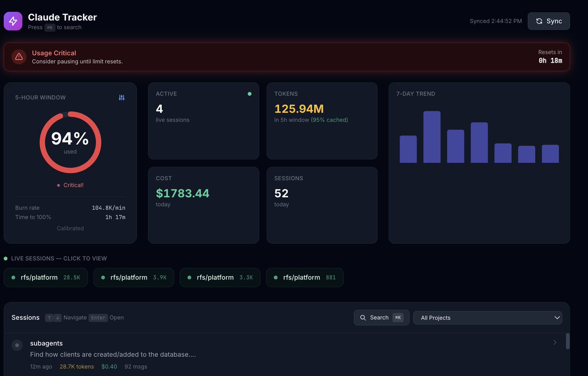Click the sessions list scrollbar
588x376 pixels.
click(x=568, y=341)
